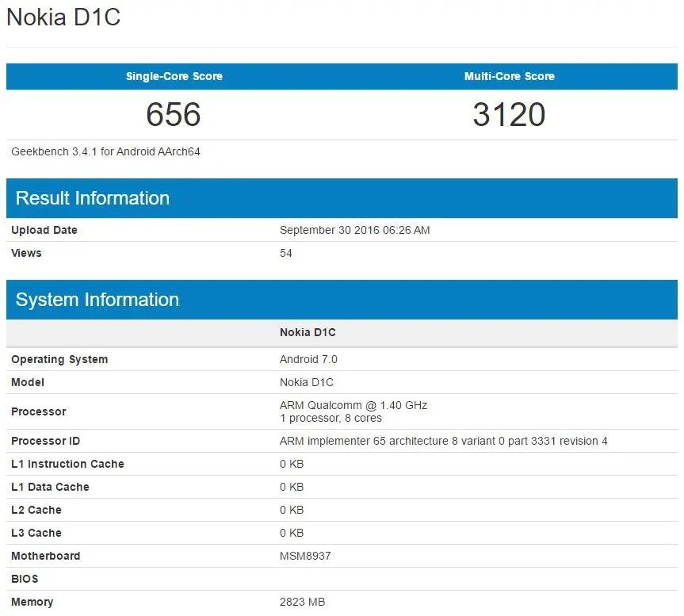Click the Nokia D1C page title
Image resolution: width=684 pixels, height=616 pixels.
[63, 17]
